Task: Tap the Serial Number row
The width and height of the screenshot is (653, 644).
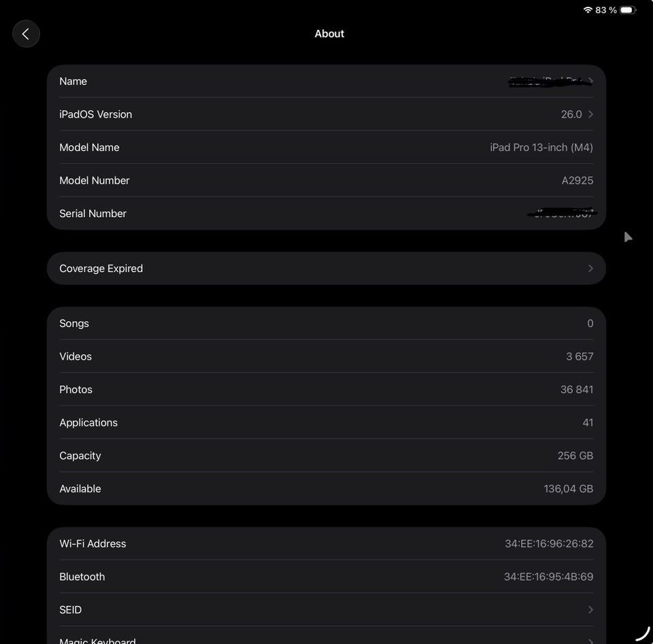Action: click(x=326, y=214)
